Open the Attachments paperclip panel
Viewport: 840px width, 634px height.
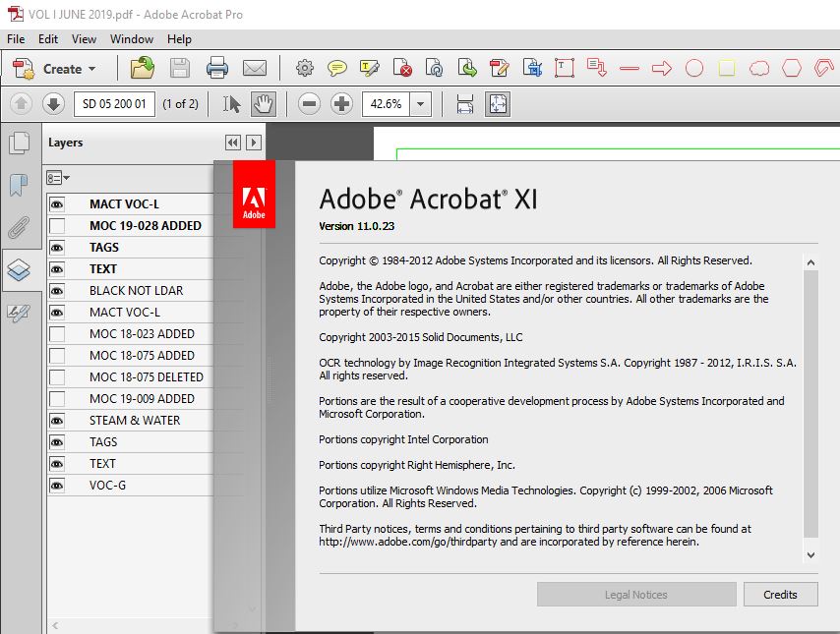click(x=20, y=227)
